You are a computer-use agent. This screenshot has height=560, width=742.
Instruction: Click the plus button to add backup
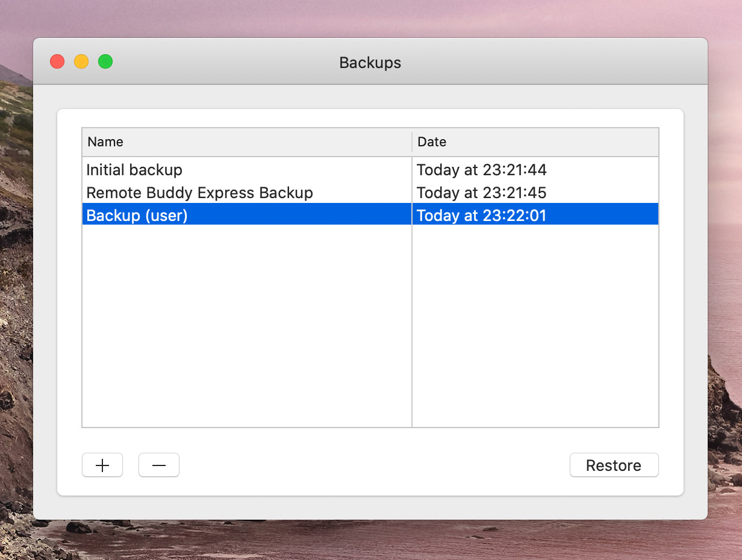(102, 465)
